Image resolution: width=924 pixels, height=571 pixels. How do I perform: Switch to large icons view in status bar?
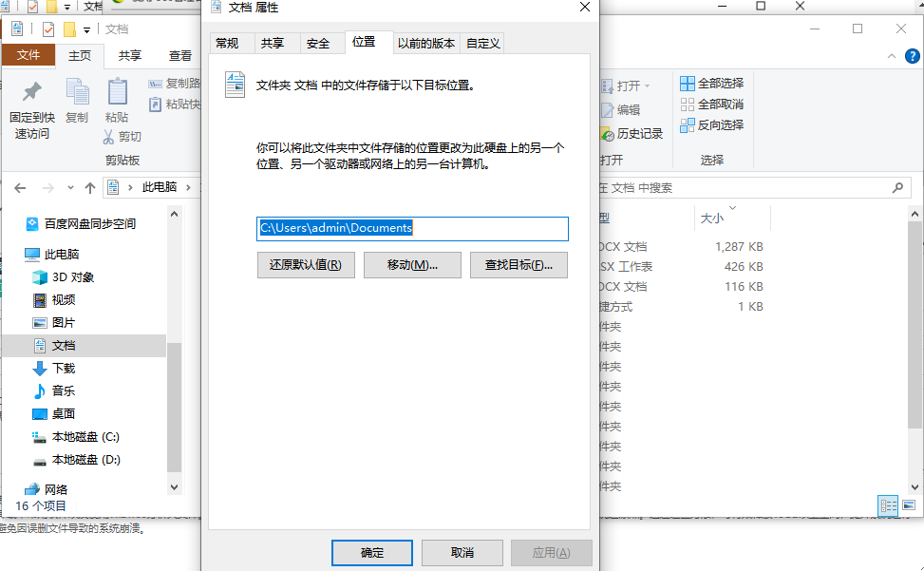tap(909, 505)
